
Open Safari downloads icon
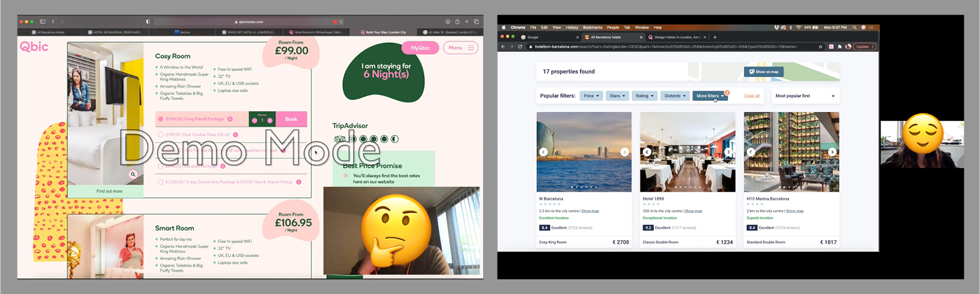point(448,22)
